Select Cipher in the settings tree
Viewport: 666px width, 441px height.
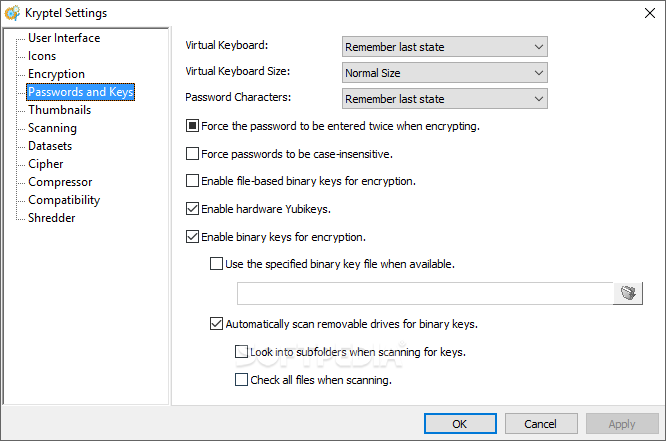(x=45, y=164)
